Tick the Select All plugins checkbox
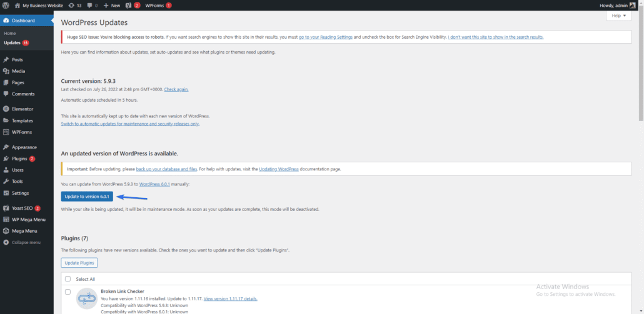Screen dimensions: 644x314 68,279
